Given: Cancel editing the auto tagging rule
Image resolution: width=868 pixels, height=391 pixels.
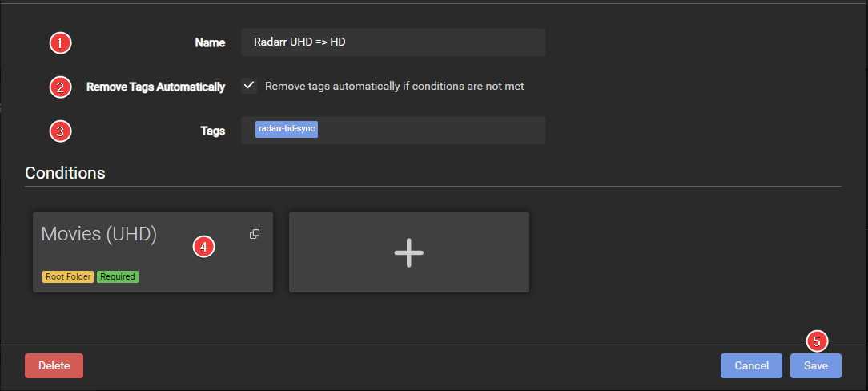Looking at the screenshot, I should (x=751, y=365).
